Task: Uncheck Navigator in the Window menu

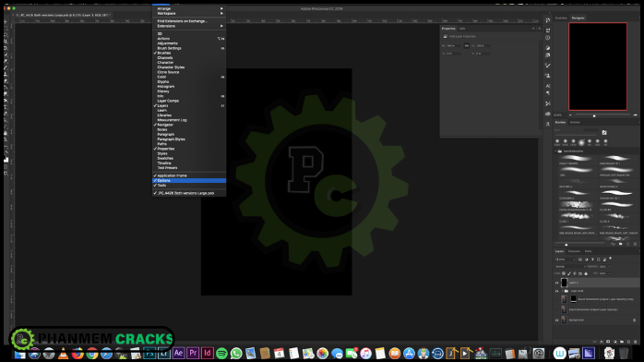Action: tap(189, 125)
